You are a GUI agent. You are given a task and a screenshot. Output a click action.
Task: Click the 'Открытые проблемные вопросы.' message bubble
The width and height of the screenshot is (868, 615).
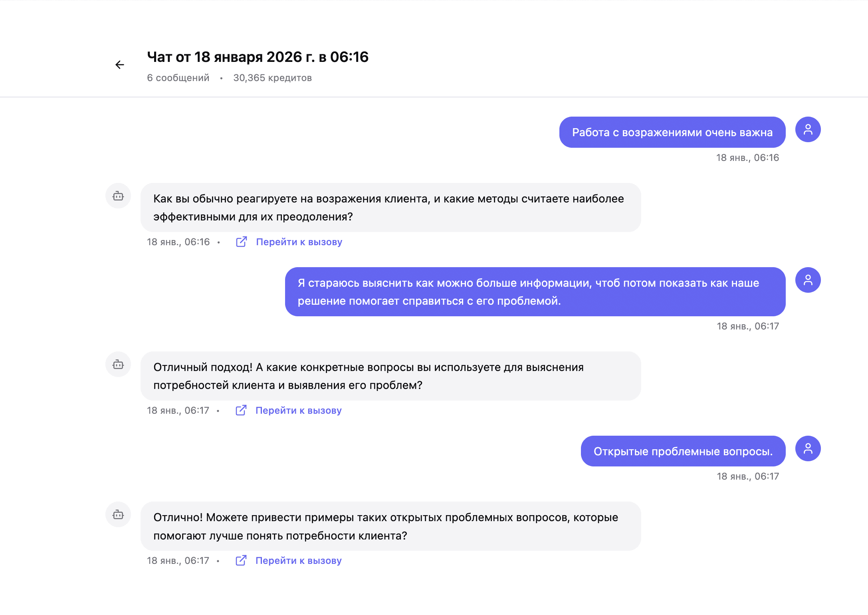coord(683,451)
